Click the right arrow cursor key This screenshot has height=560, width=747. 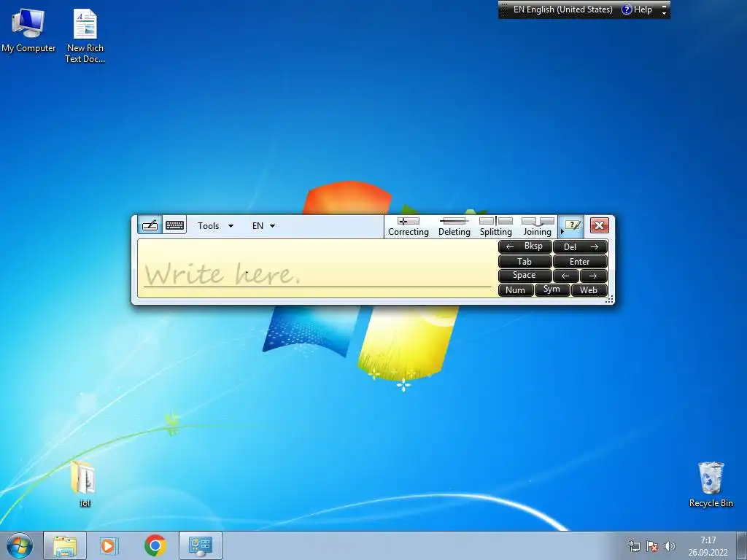594,275
